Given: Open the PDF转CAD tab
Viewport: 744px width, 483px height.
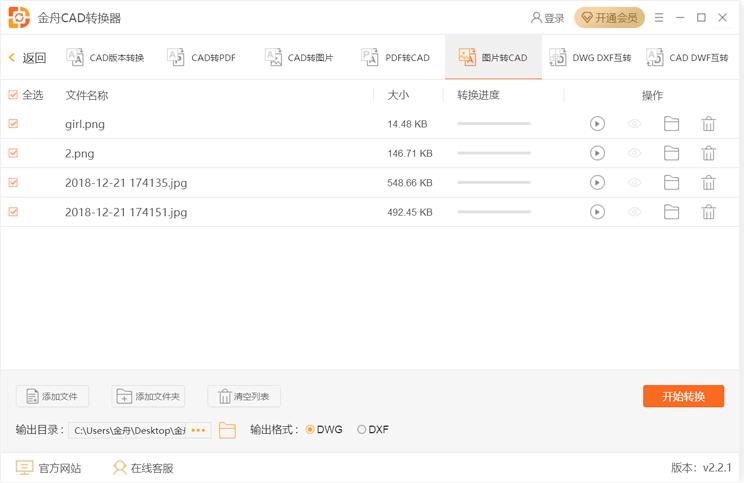Looking at the screenshot, I should tap(396, 58).
